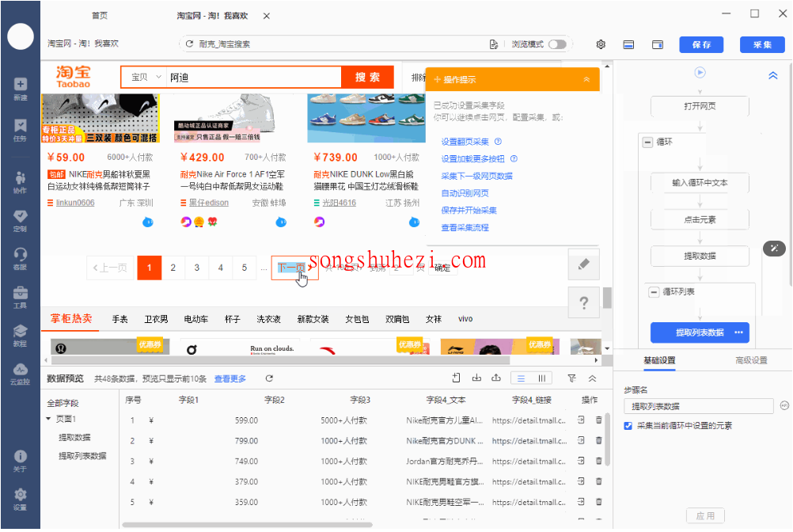Image resolution: width=793 pixels, height=532 pixels.
Task: Click the 采集下一级网页数据 link
Action: click(477, 176)
